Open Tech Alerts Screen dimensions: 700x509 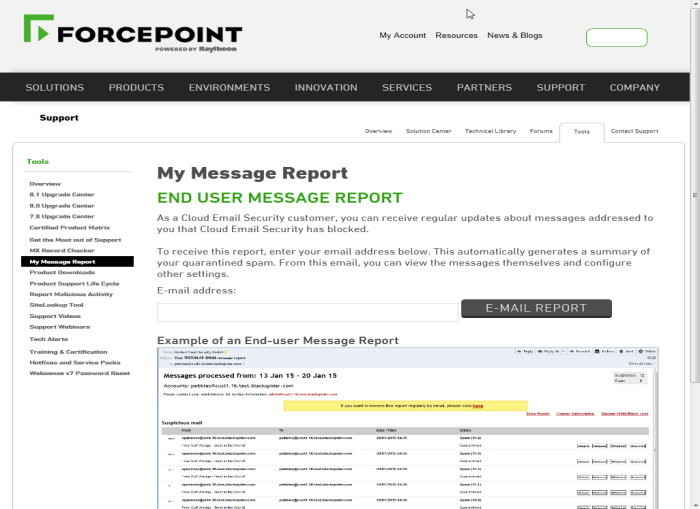(x=49, y=339)
